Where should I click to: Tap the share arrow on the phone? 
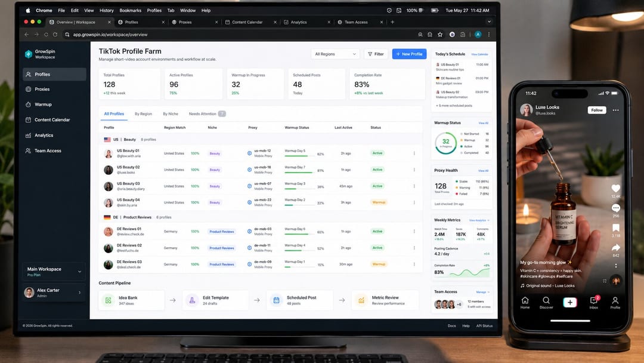tap(615, 248)
